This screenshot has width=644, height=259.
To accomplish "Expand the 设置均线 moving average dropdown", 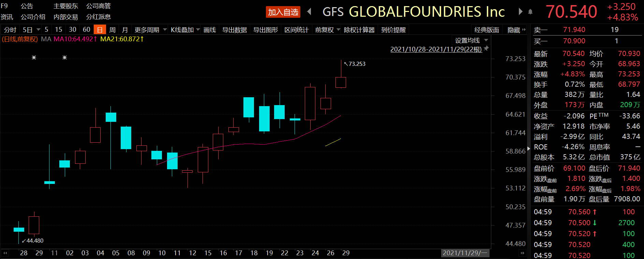I will click(x=486, y=40).
